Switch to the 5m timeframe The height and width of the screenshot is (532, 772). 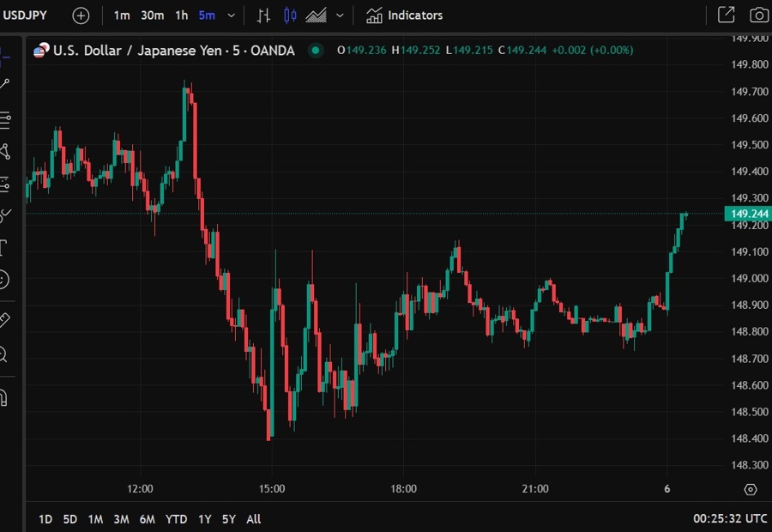pyautogui.click(x=207, y=15)
